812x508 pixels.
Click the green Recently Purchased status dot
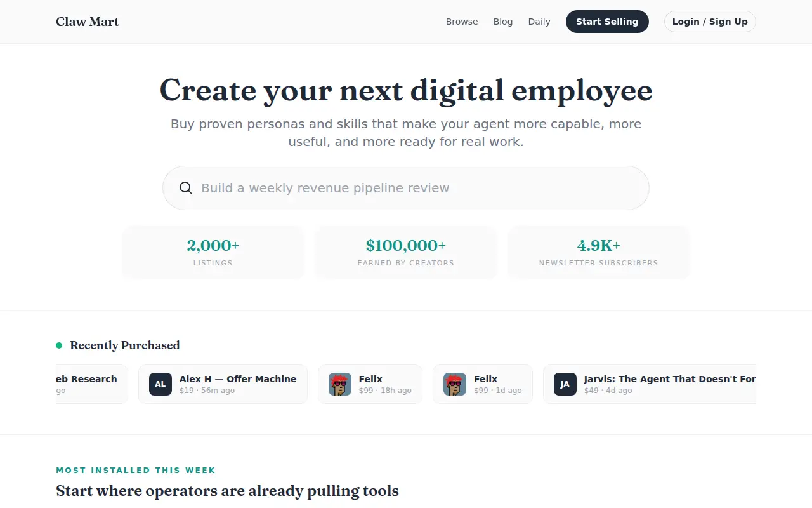[x=59, y=345]
